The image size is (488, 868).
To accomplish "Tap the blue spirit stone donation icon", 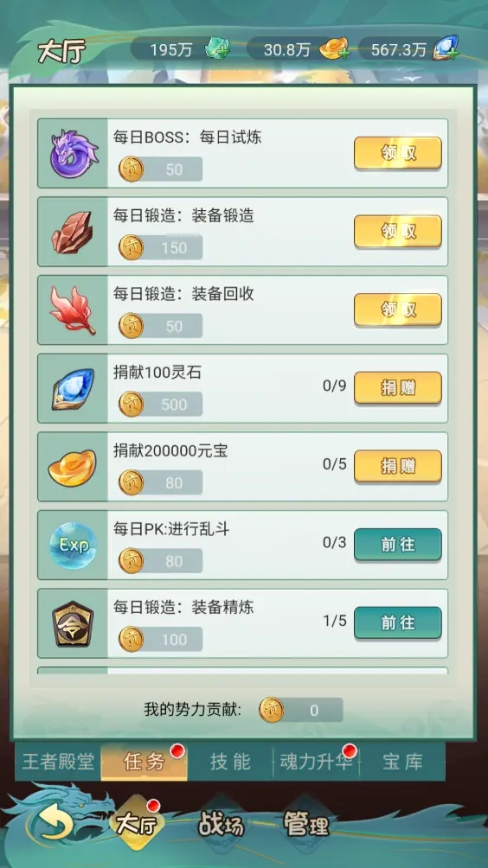I will (74, 388).
